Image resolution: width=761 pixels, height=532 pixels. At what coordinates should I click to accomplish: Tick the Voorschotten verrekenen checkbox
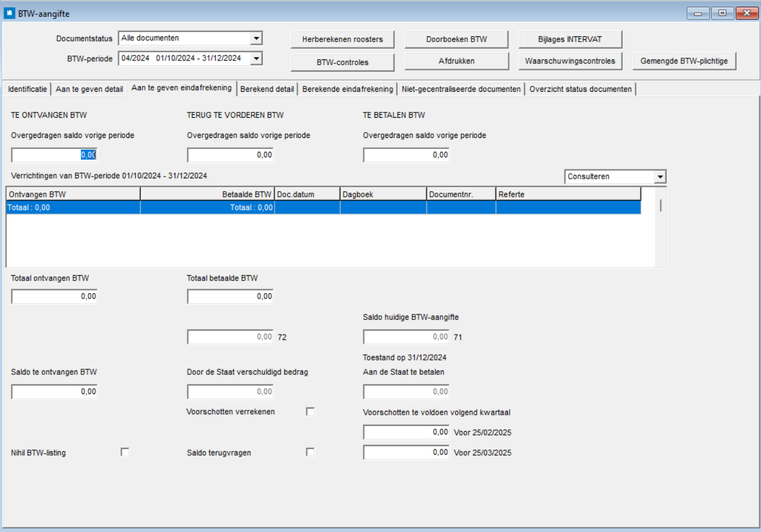pyautogui.click(x=310, y=411)
